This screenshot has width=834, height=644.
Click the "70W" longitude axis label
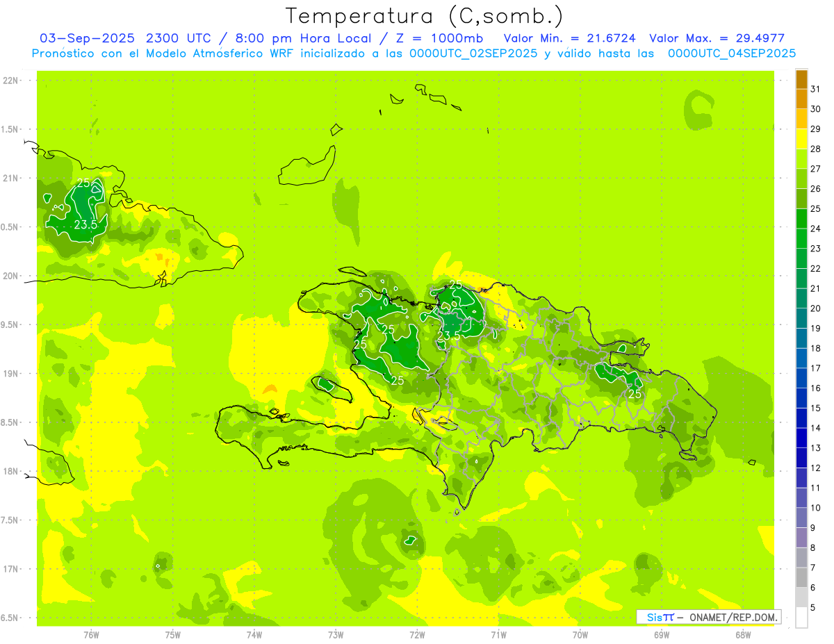click(580, 635)
